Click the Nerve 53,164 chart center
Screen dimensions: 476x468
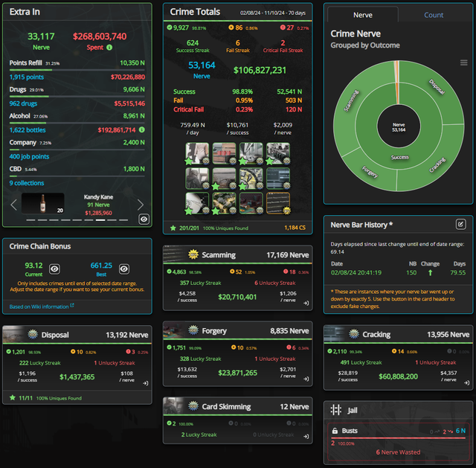click(399, 127)
